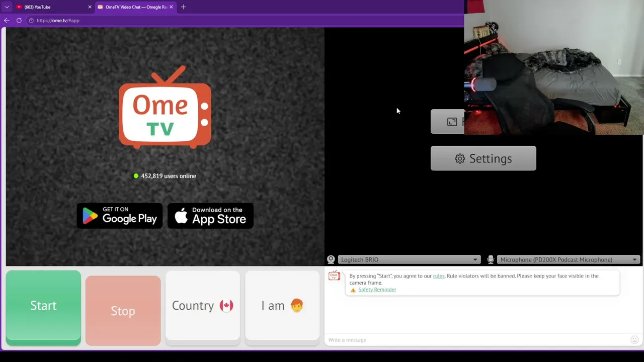Open the I am gender selector
Image resolution: width=644 pixels, height=362 pixels.
282,306
